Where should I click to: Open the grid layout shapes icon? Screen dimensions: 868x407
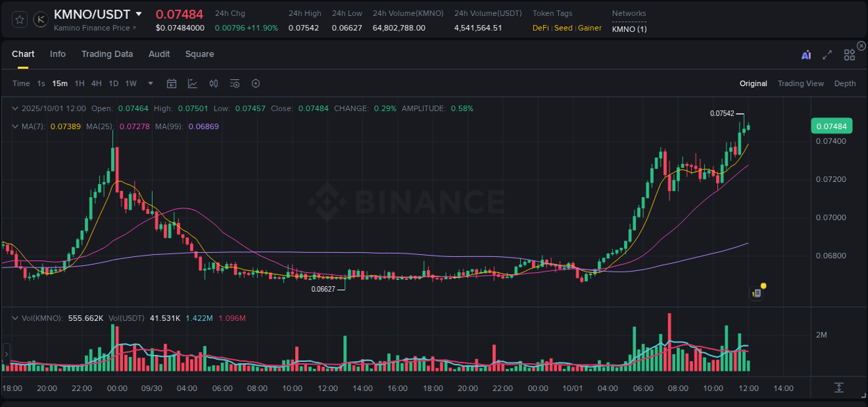[849, 54]
